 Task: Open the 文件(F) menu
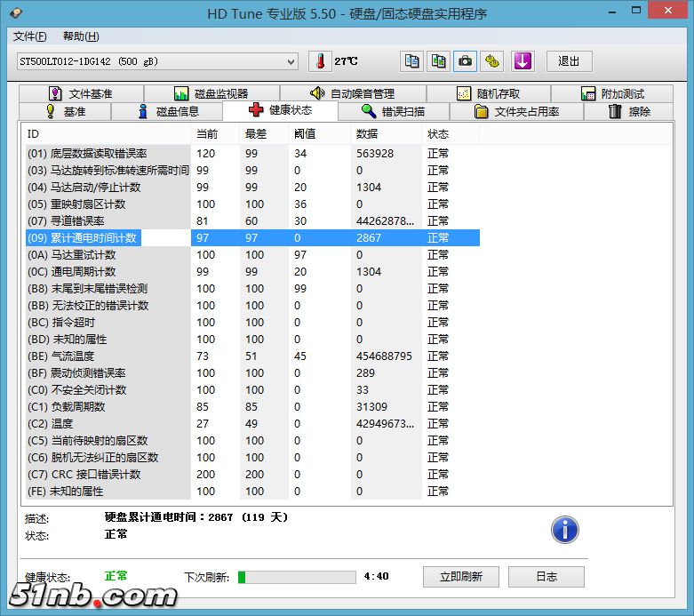[29, 36]
